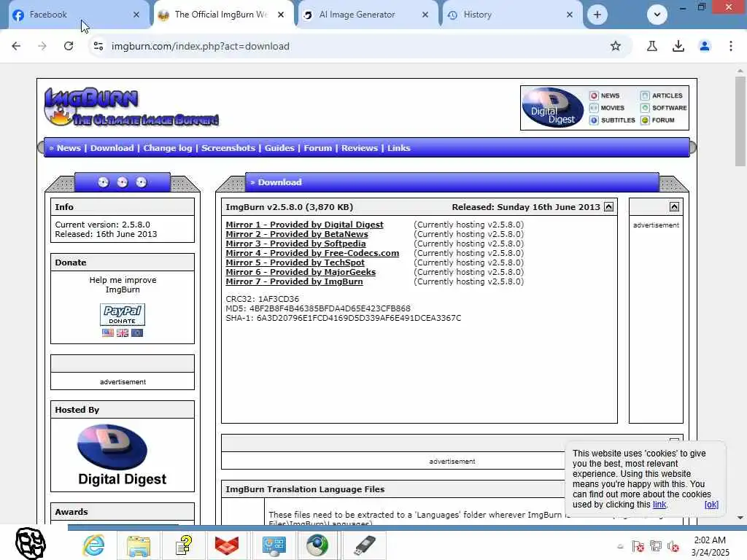Screen dimensions: 747x560
Task: Download from Mirror 1 Digital Digest
Action: (x=304, y=225)
